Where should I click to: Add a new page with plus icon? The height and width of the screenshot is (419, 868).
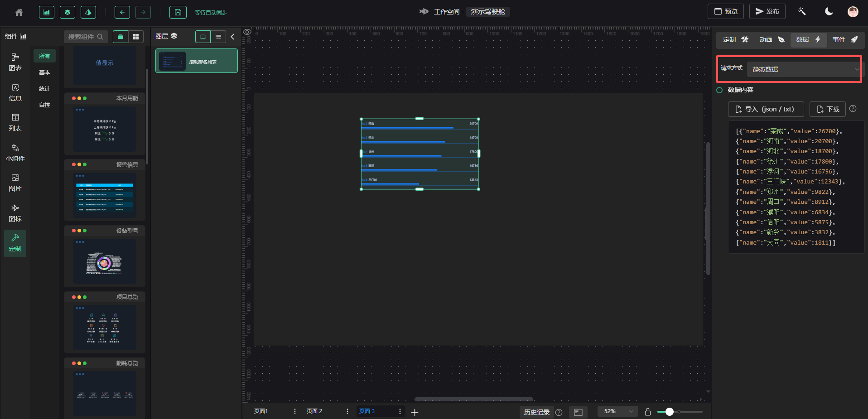[415, 412]
